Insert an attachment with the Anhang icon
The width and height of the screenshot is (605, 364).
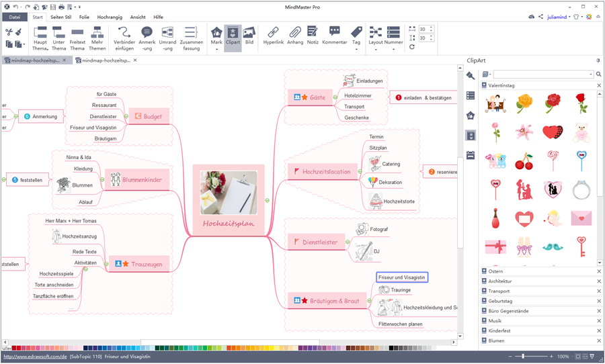point(295,36)
